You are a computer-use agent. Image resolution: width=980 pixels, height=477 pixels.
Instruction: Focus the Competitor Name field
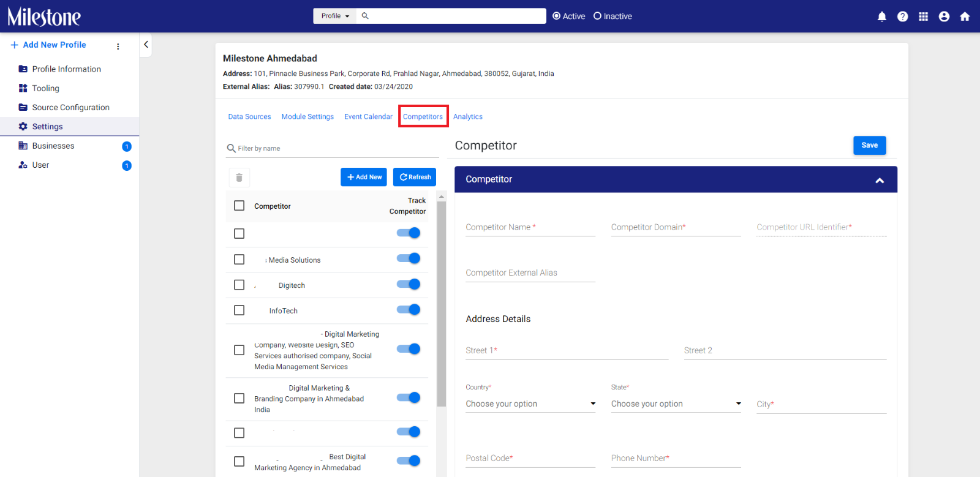point(530,227)
